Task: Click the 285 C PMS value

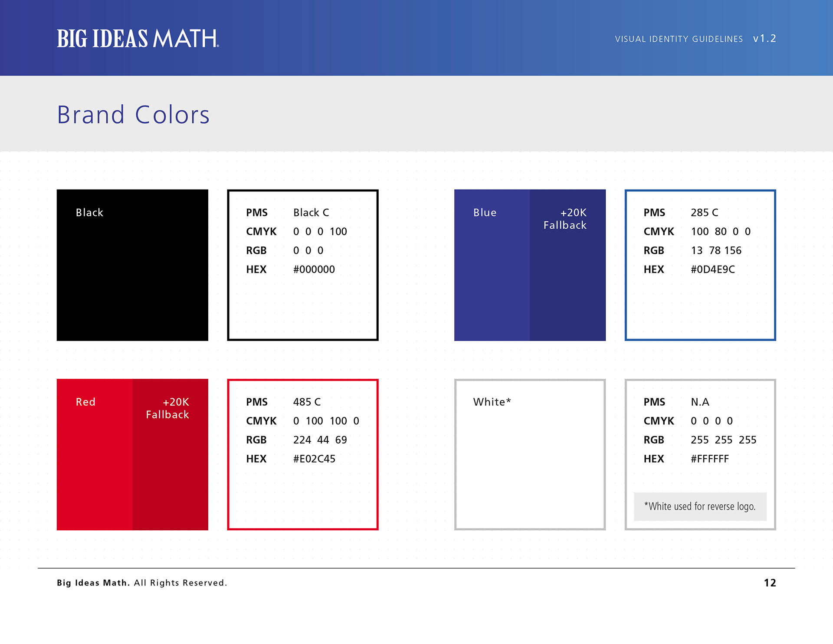Action: click(704, 213)
